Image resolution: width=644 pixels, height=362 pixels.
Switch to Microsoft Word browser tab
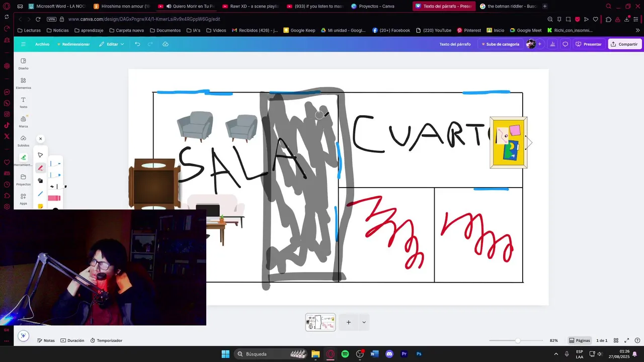point(57,6)
